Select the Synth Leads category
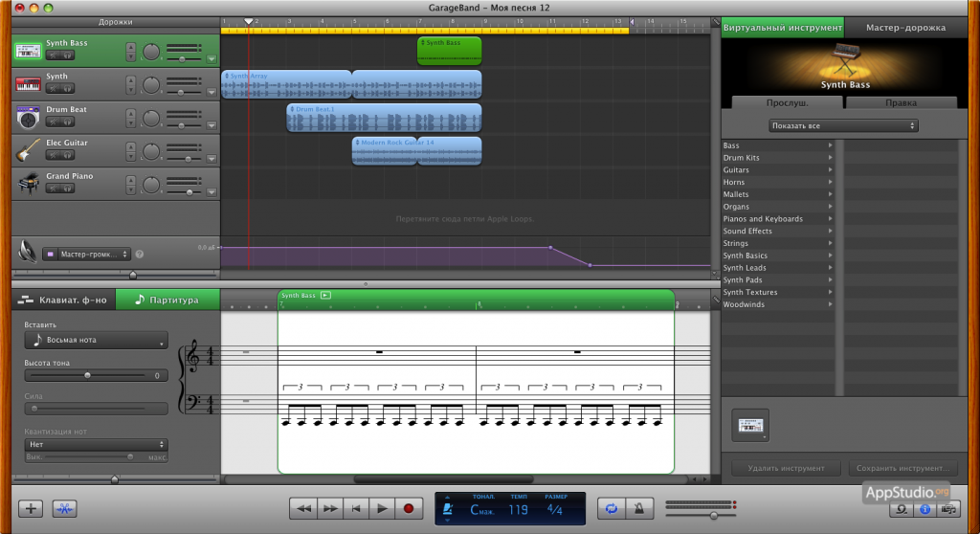The width and height of the screenshot is (980, 534). 778,268
